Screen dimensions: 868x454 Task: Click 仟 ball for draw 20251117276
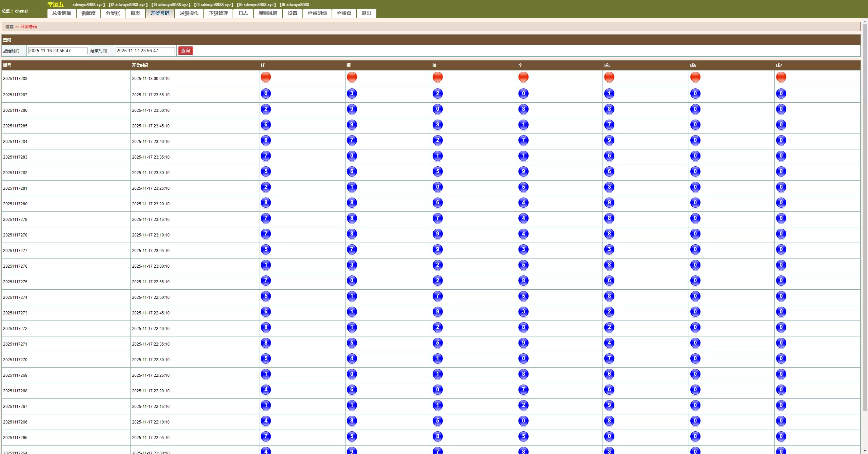click(265, 265)
